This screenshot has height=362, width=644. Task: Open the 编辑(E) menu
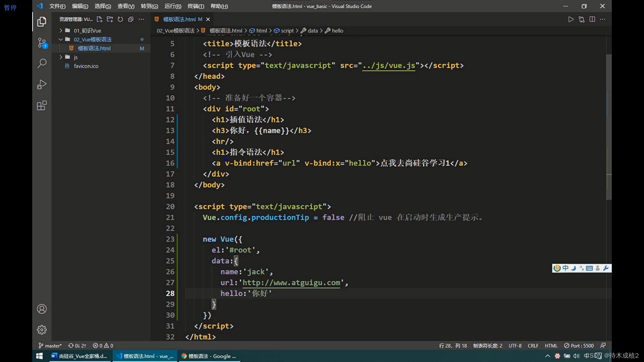pos(80,6)
